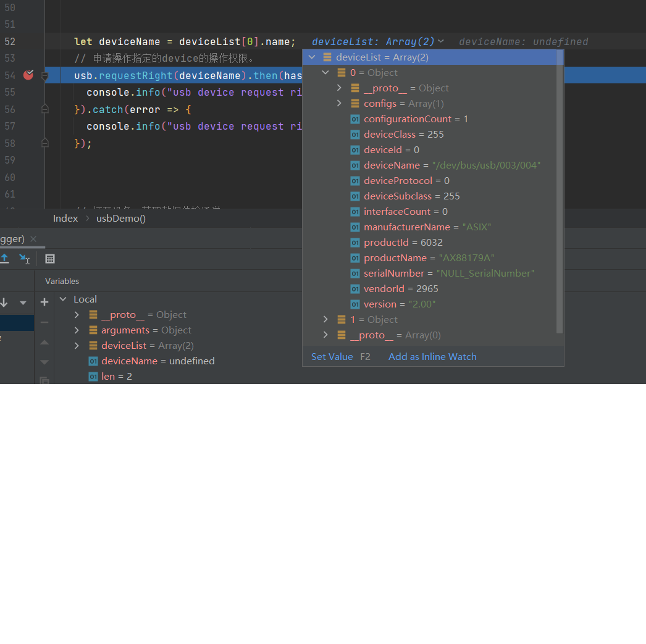Expand the 1 = Object node

coord(325,319)
